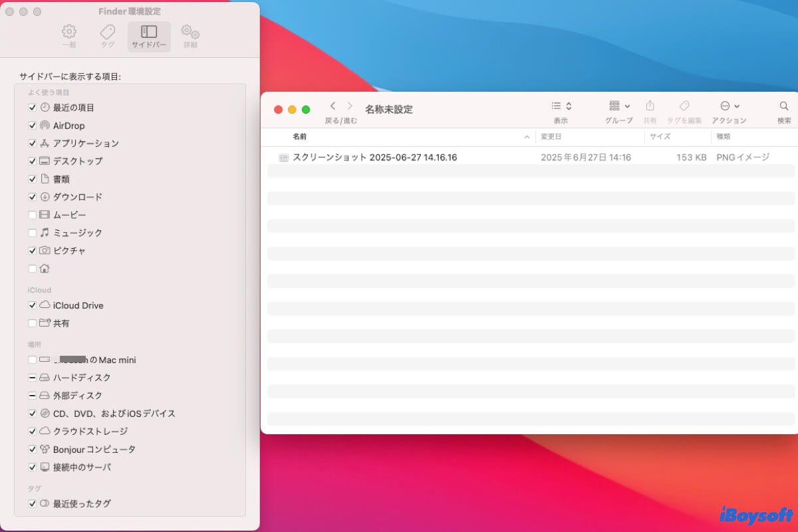
Task: Uncheck the クラウドストレージ checkbox
Action: click(x=33, y=432)
